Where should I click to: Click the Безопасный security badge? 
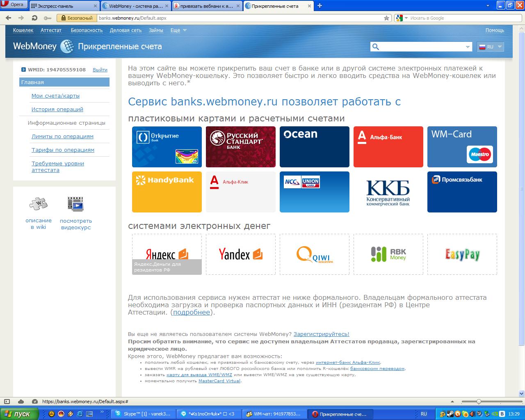point(76,18)
